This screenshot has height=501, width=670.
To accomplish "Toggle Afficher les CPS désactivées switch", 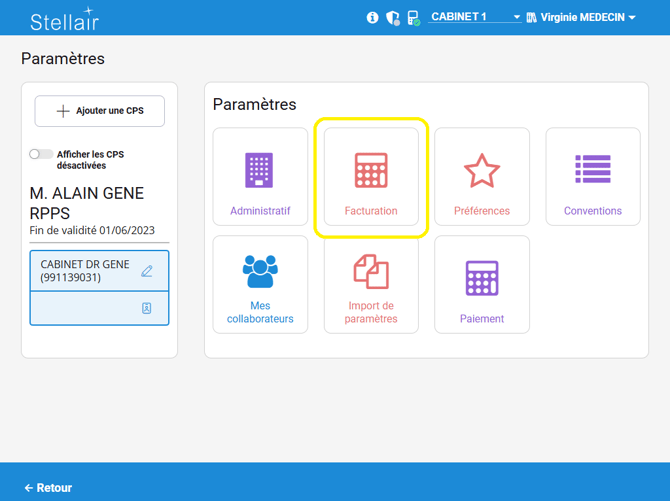I will click(x=41, y=155).
